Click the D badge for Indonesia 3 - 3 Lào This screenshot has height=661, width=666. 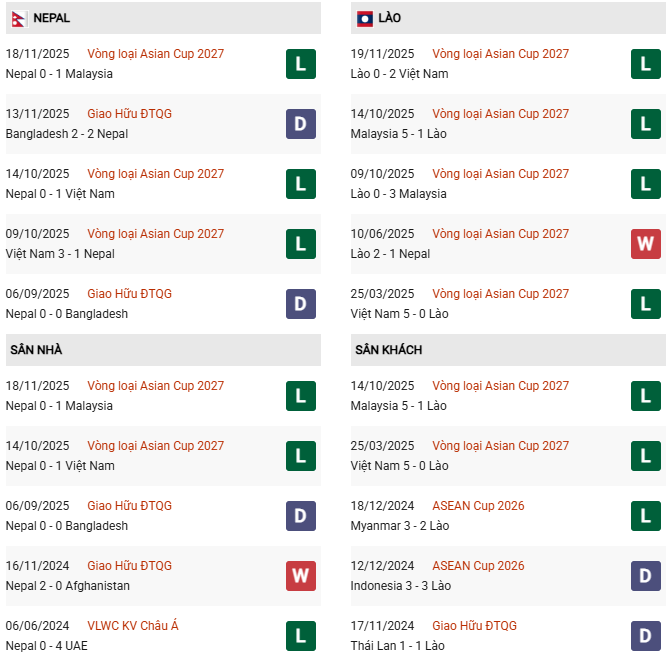point(645,576)
